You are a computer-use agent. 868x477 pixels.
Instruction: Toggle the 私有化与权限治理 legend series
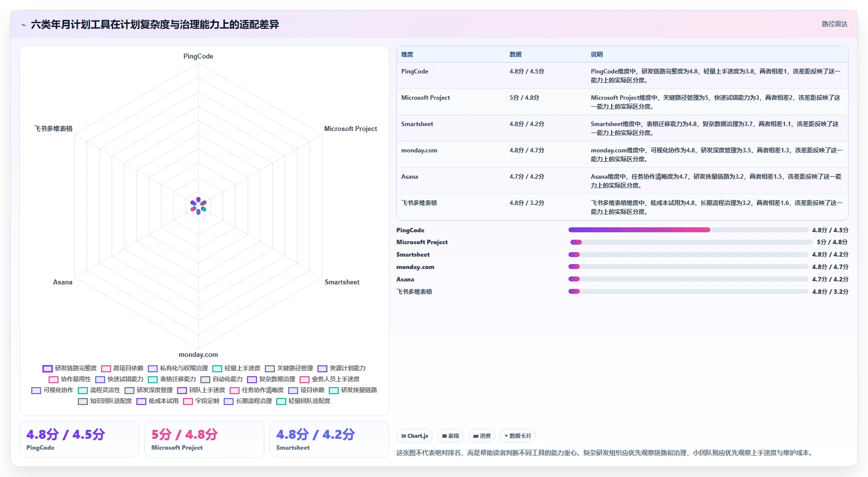[178, 368]
